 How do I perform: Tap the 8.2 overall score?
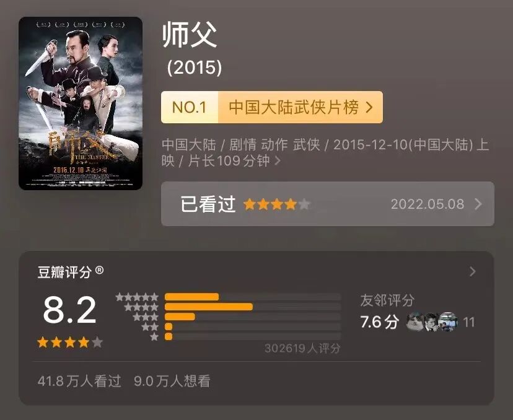tap(69, 310)
